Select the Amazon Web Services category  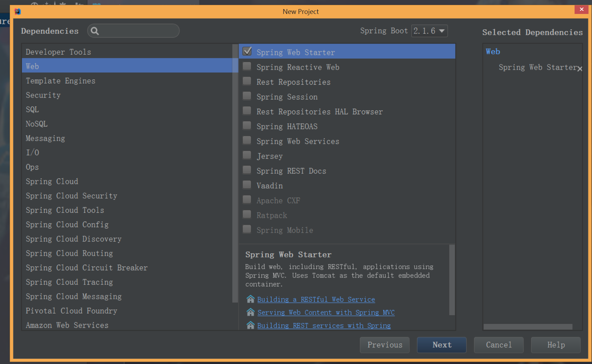coord(127,325)
